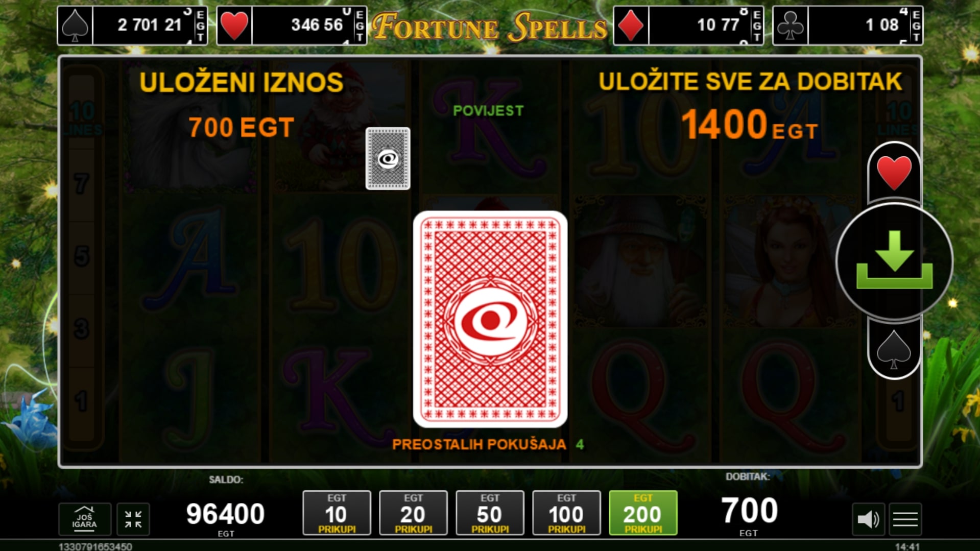Select the EGT 50 Prikupi bet button
This screenshot has width=980, height=551.
pos(490,513)
